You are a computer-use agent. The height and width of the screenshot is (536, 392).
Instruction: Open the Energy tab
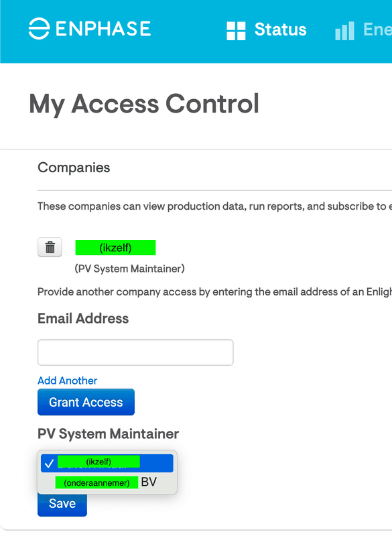364,29
